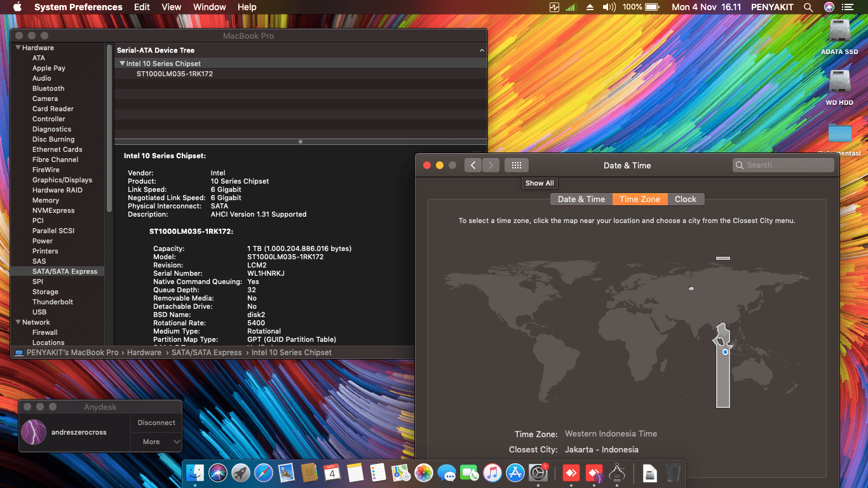Collapse the Hardware section in sidebar
Image resolution: width=868 pixels, height=488 pixels.
click(18, 48)
